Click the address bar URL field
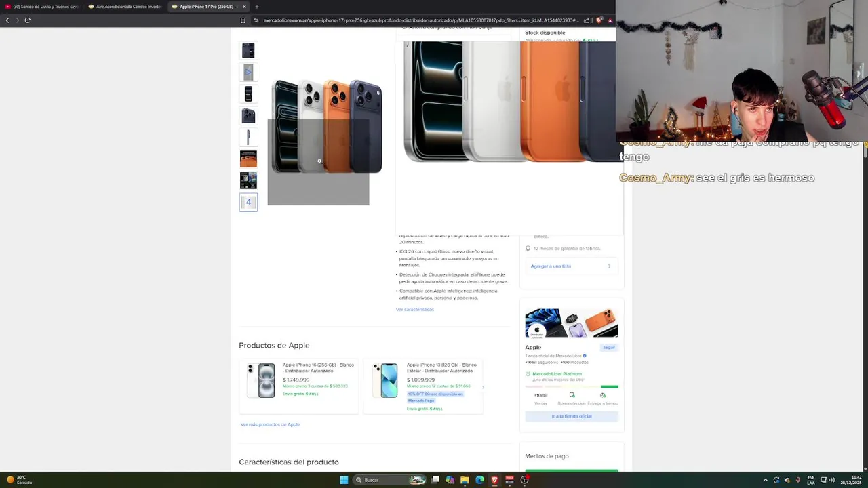This screenshot has height=488, width=868. [420, 20]
